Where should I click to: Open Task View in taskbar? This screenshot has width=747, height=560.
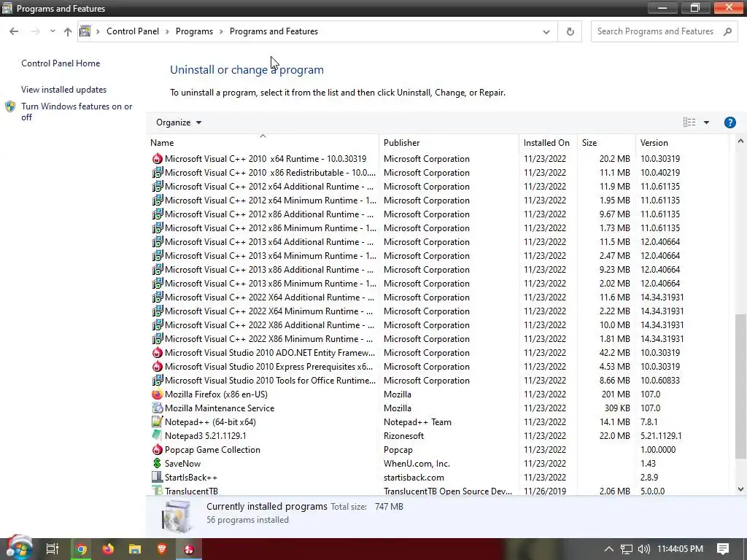(x=52, y=549)
